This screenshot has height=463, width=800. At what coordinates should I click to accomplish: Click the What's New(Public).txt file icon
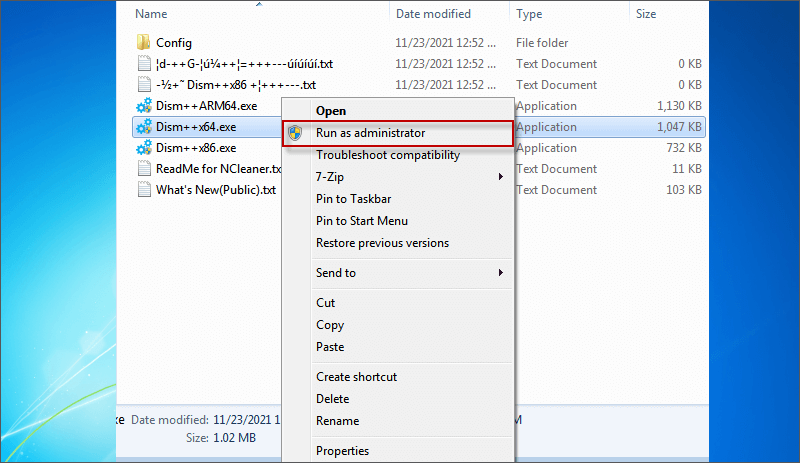click(x=144, y=189)
